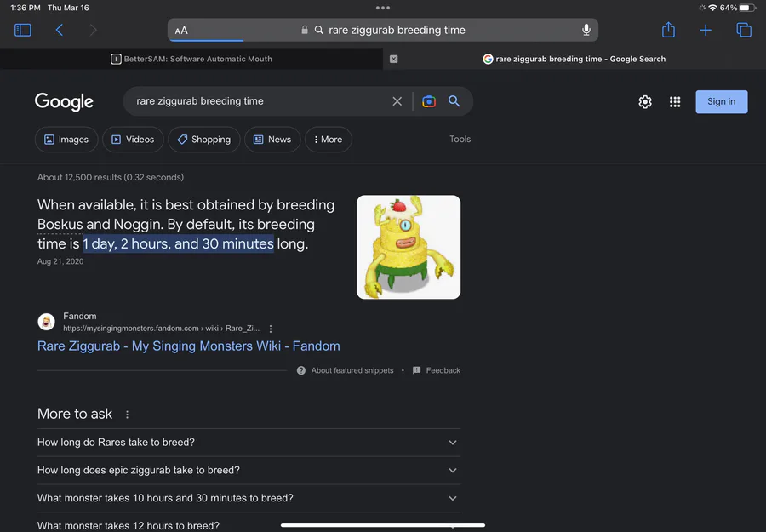The height and width of the screenshot is (532, 766).
Task: Tap the microphone in address bar
Action: coord(586,30)
